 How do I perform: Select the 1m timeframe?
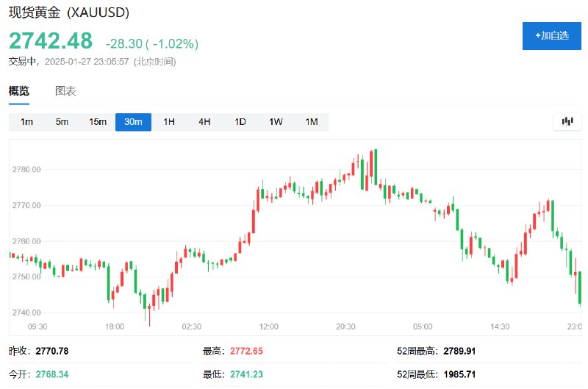26,122
